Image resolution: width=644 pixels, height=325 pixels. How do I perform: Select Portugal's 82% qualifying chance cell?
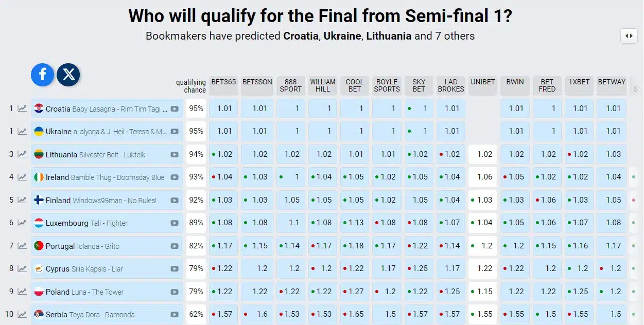[196, 246]
